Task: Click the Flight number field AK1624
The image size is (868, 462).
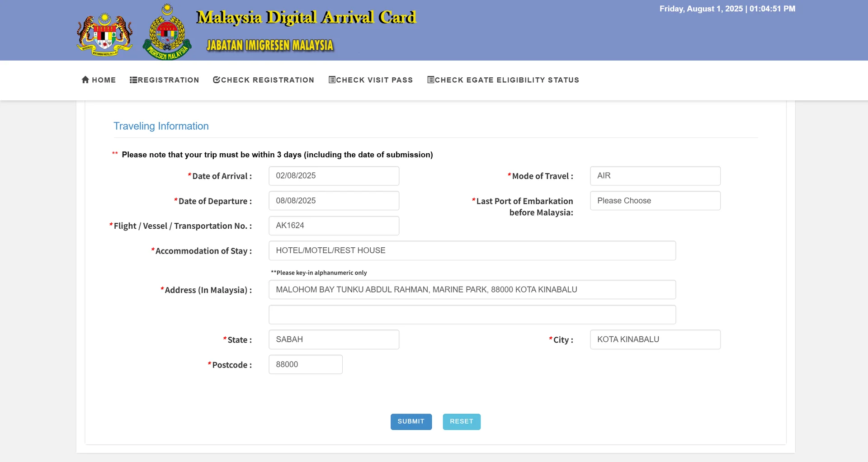Action: tap(334, 226)
